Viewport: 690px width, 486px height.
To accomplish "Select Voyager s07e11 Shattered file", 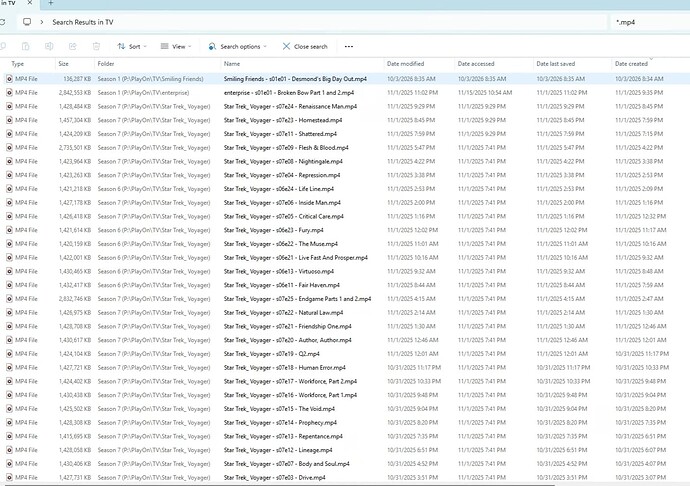I will (x=280, y=134).
